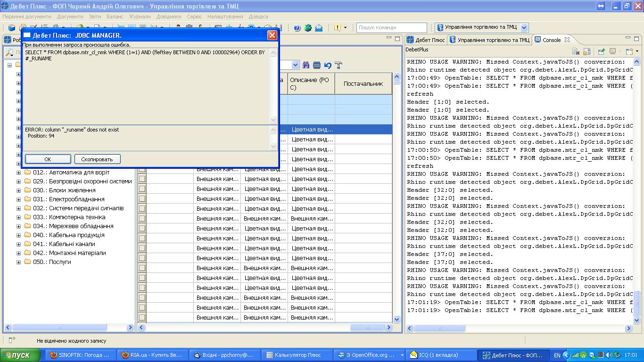Toggle Scroll Lock icon in Console toolbar

586,51
